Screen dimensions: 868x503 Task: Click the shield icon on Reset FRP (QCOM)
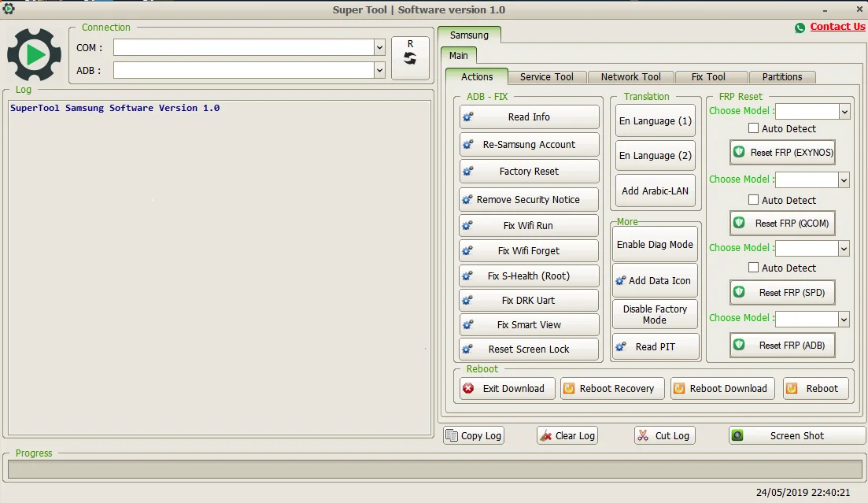(x=739, y=223)
